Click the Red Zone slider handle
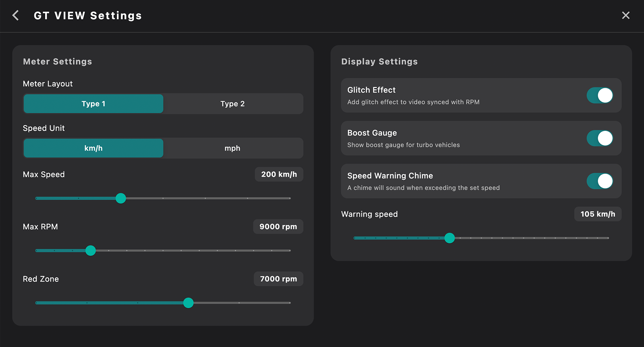The width and height of the screenshot is (644, 347). pyautogui.click(x=188, y=303)
